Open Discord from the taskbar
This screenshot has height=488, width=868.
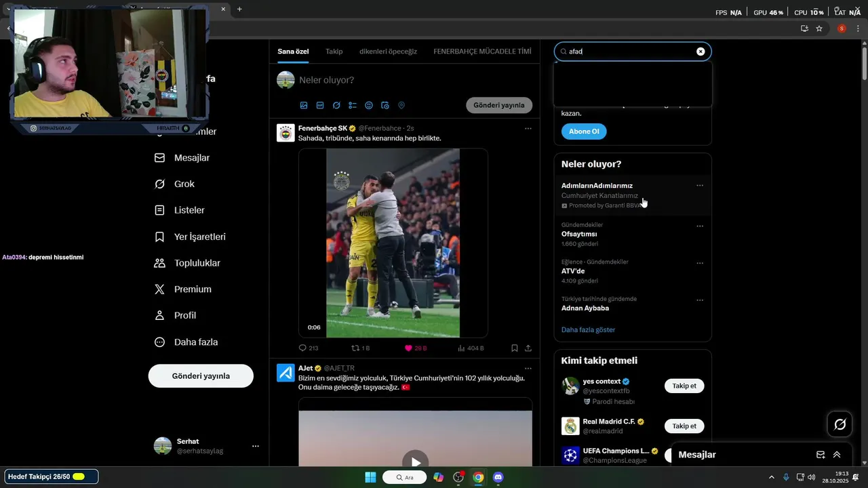(x=498, y=477)
